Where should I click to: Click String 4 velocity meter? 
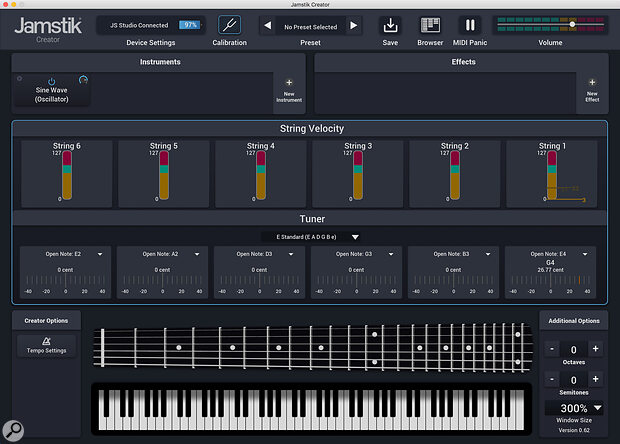click(261, 175)
